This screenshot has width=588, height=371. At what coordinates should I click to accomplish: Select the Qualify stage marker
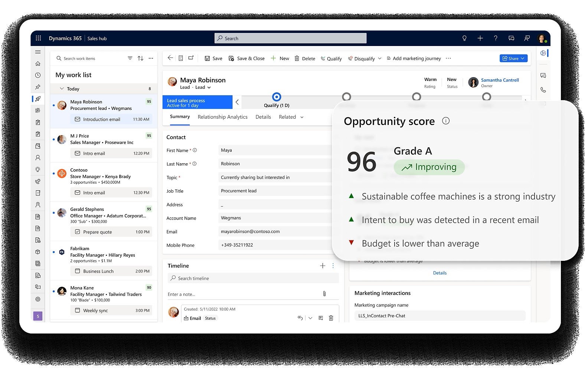tap(277, 97)
